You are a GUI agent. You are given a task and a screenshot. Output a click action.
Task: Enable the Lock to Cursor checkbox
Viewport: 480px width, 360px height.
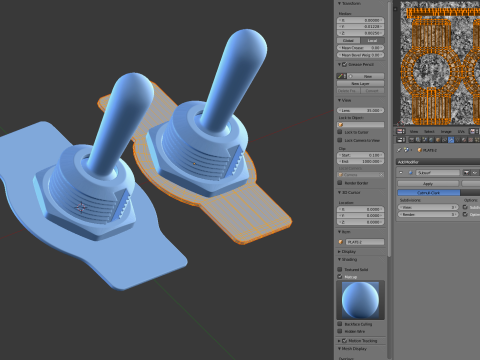point(340,132)
